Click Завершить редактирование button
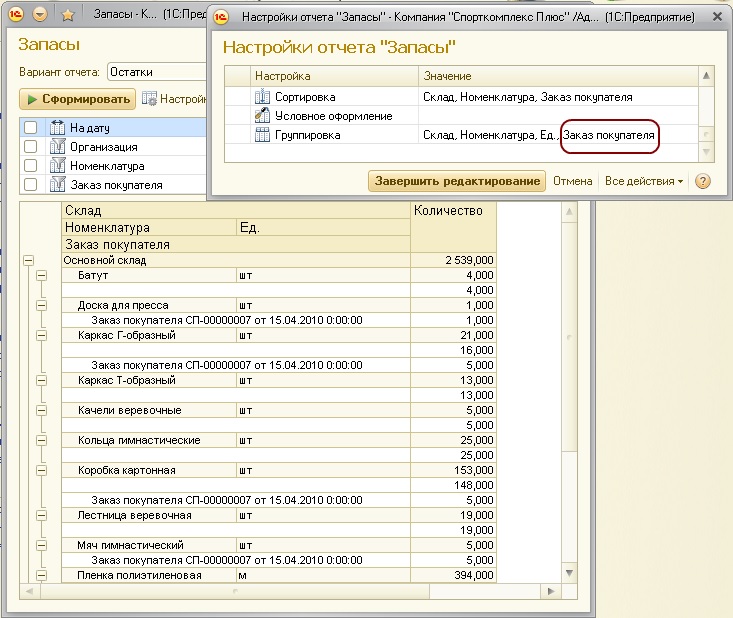The width and height of the screenshot is (733, 618). click(x=457, y=181)
